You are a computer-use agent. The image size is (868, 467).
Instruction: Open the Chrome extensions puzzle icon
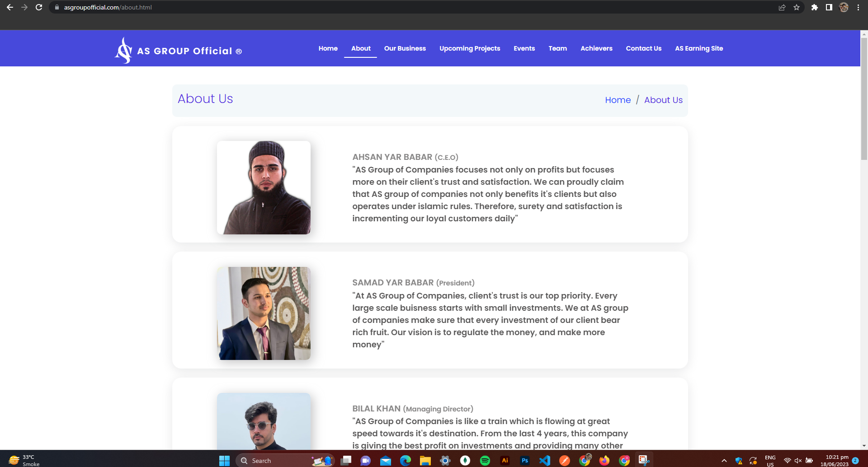click(x=815, y=7)
